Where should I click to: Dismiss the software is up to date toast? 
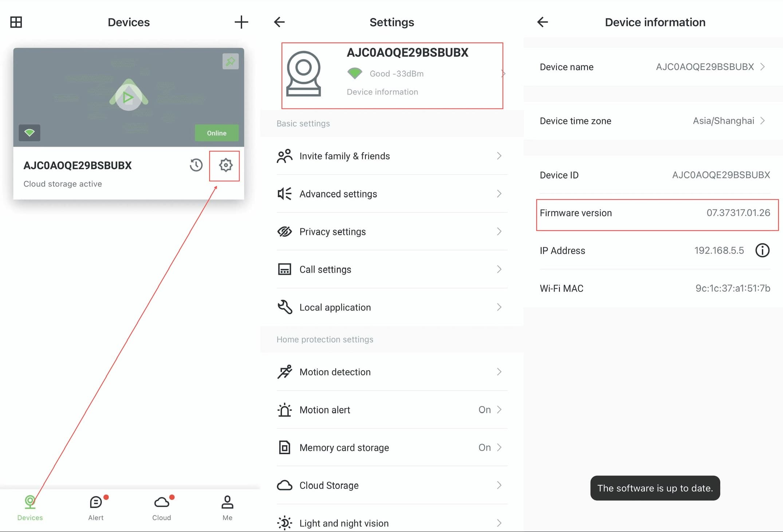[x=655, y=488]
